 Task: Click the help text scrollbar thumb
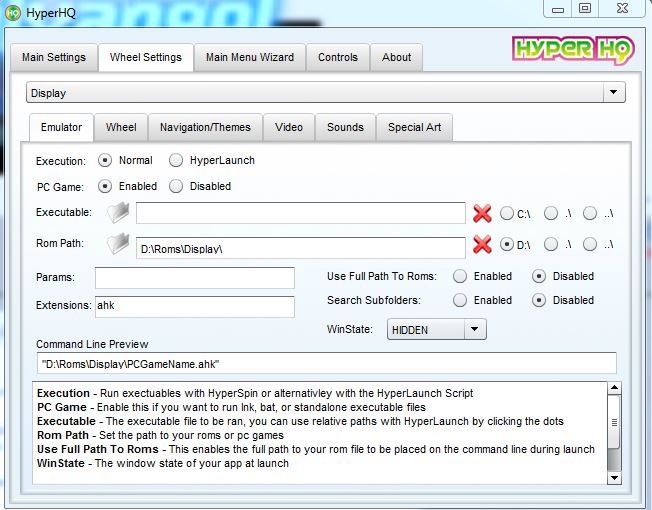(614, 422)
